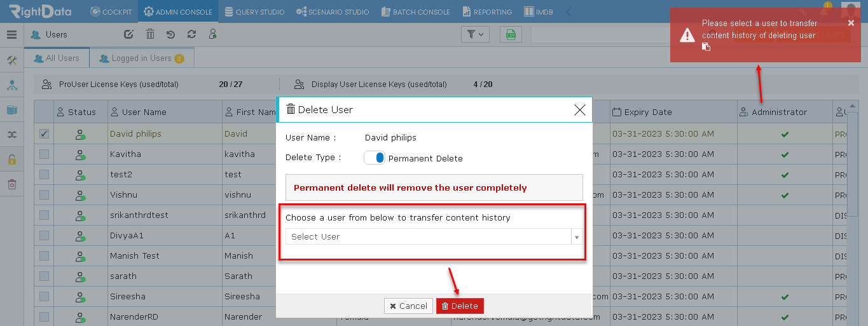This screenshot has width=868, height=326.
Task: Open the ADMIN CONSOLE module
Action: (x=177, y=11)
